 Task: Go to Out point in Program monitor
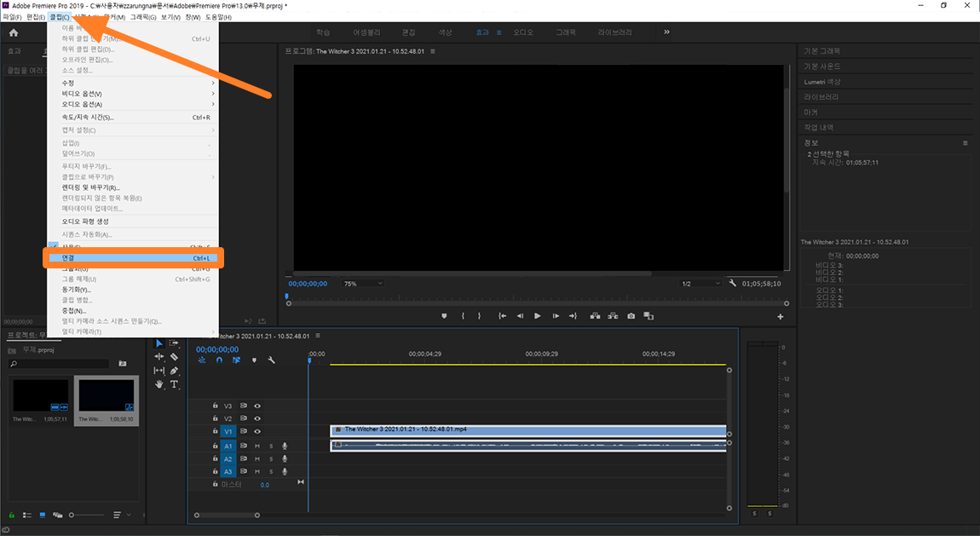(x=573, y=316)
